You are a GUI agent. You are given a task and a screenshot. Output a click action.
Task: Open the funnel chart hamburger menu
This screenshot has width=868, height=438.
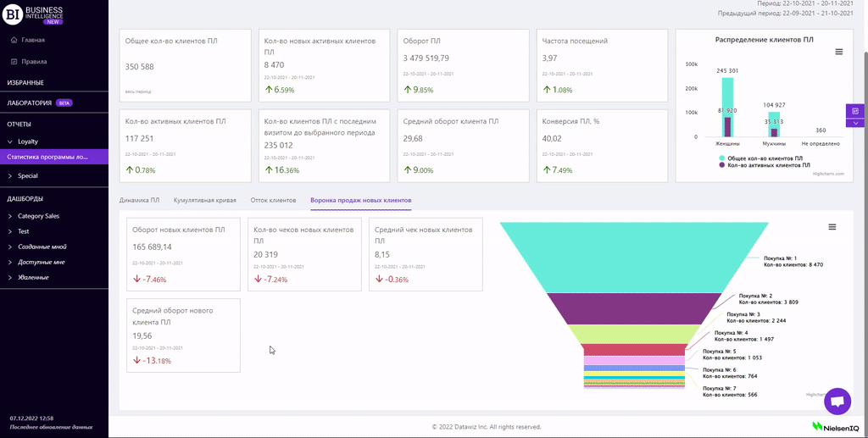pos(832,227)
